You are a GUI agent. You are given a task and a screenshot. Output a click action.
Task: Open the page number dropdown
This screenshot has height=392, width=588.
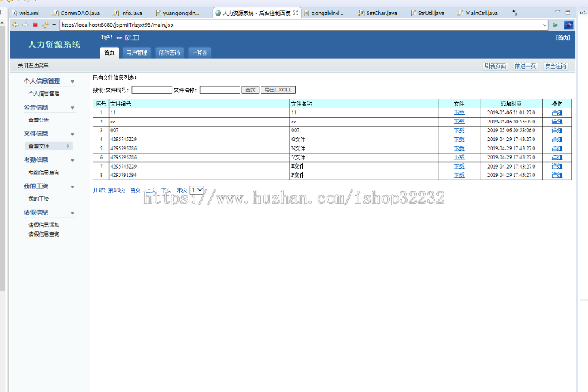coord(196,190)
